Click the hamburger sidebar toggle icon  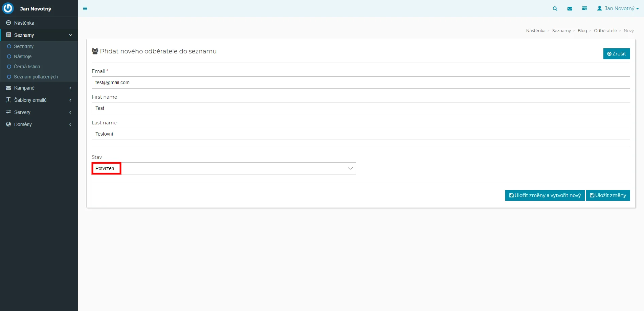pyautogui.click(x=85, y=8)
